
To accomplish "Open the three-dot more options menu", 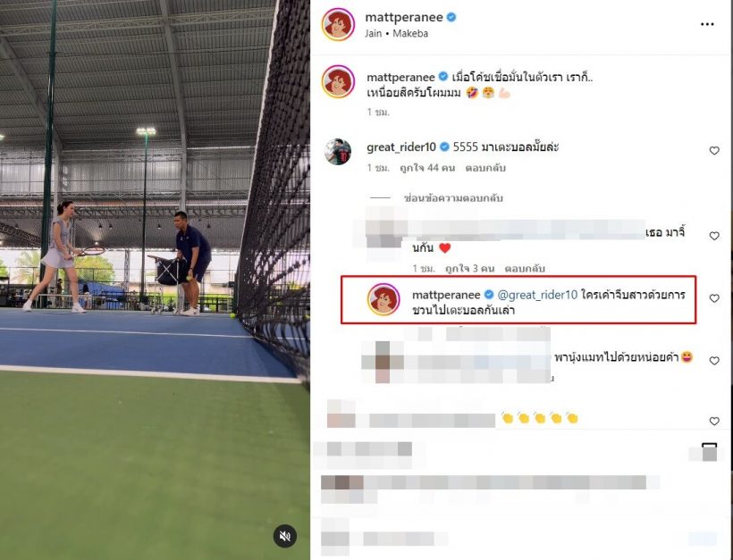I will click(707, 24).
